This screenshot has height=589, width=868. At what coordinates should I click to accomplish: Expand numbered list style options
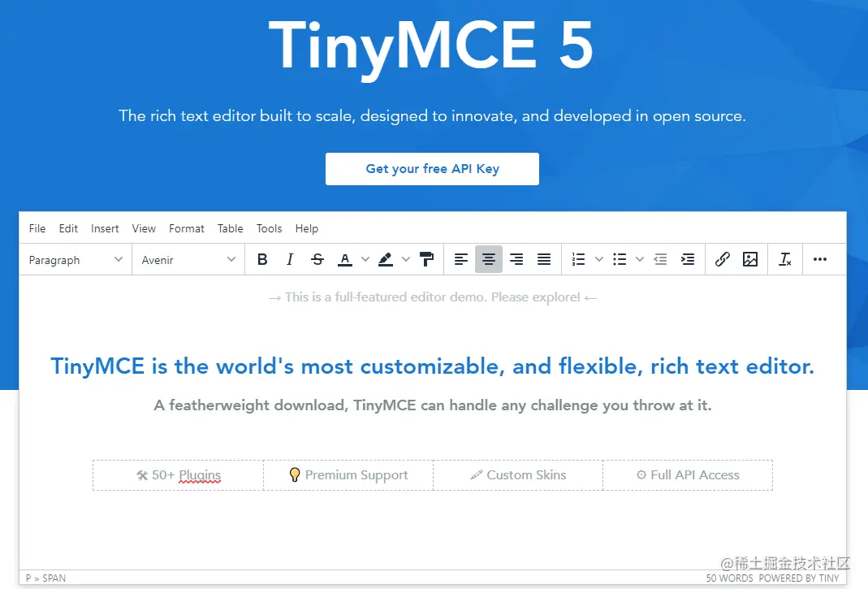tap(599, 259)
